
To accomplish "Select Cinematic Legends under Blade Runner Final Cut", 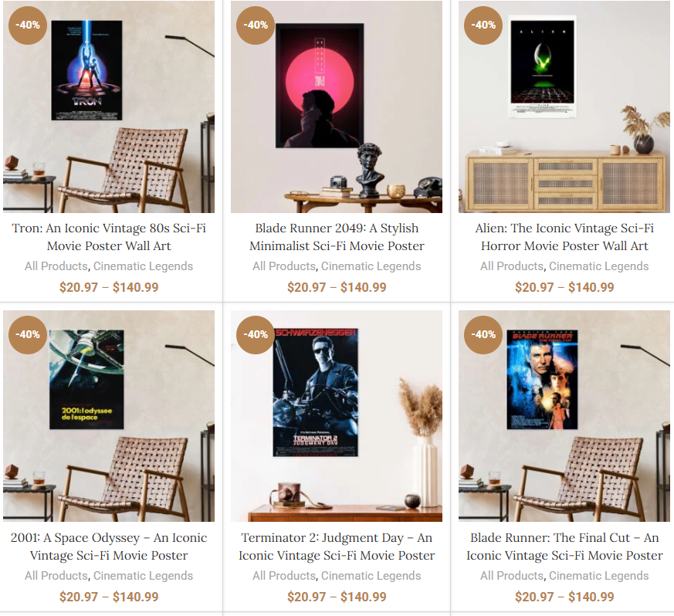I will pyautogui.click(x=599, y=576).
